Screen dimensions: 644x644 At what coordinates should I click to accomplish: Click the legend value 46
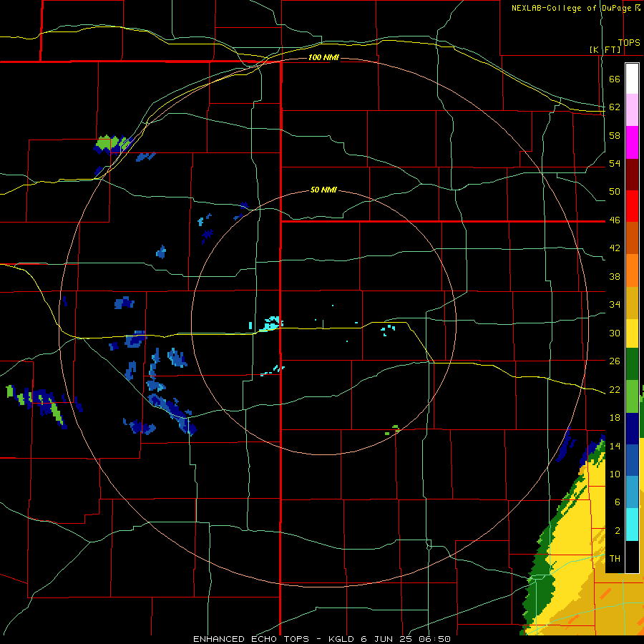[615, 220]
